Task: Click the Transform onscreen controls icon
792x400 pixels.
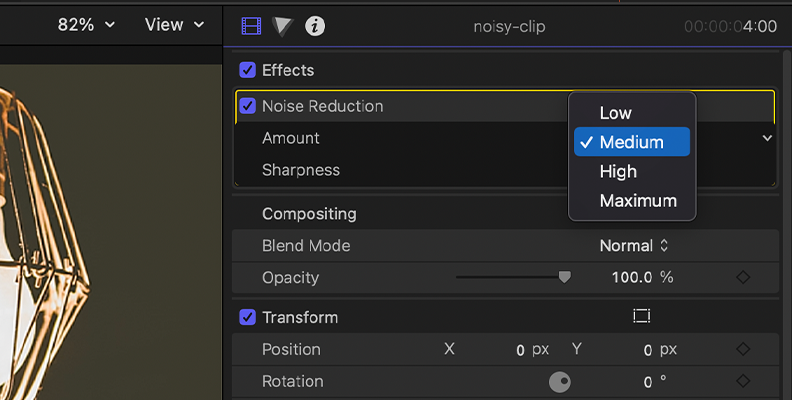Action: [x=641, y=316]
